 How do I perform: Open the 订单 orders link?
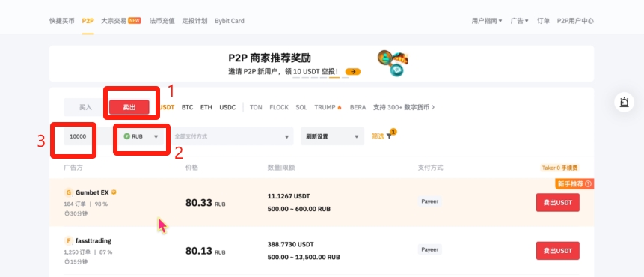point(543,21)
